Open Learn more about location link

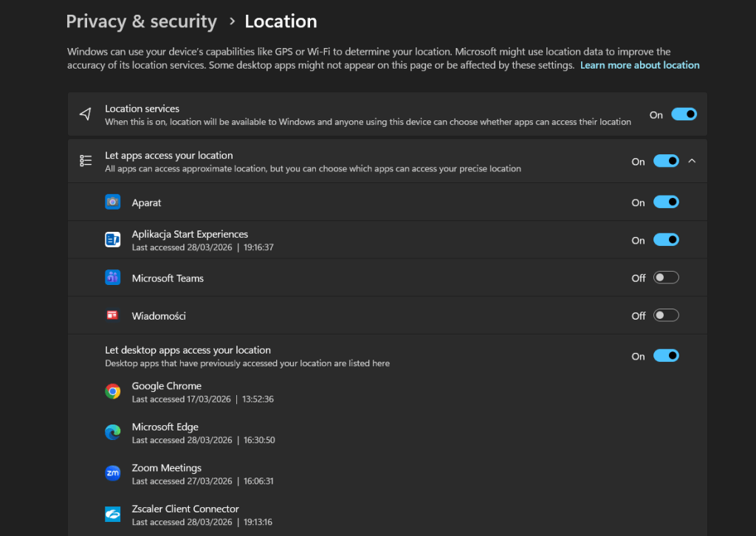point(639,65)
